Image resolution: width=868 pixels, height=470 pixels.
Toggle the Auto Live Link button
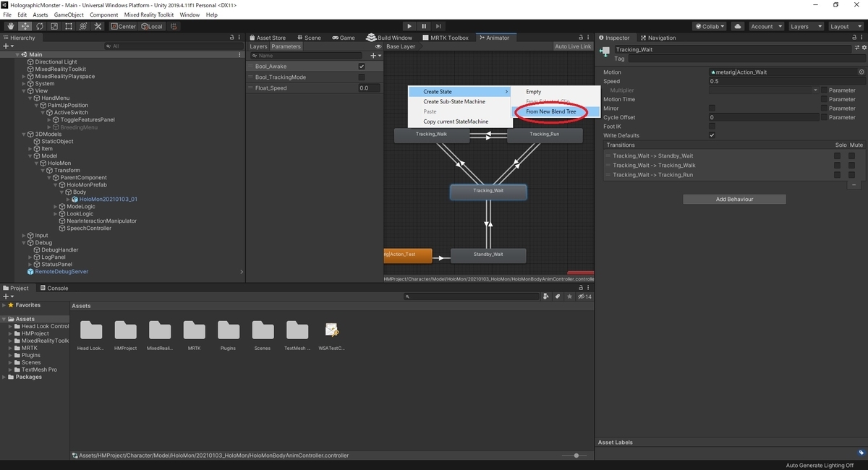click(x=573, y=46)
